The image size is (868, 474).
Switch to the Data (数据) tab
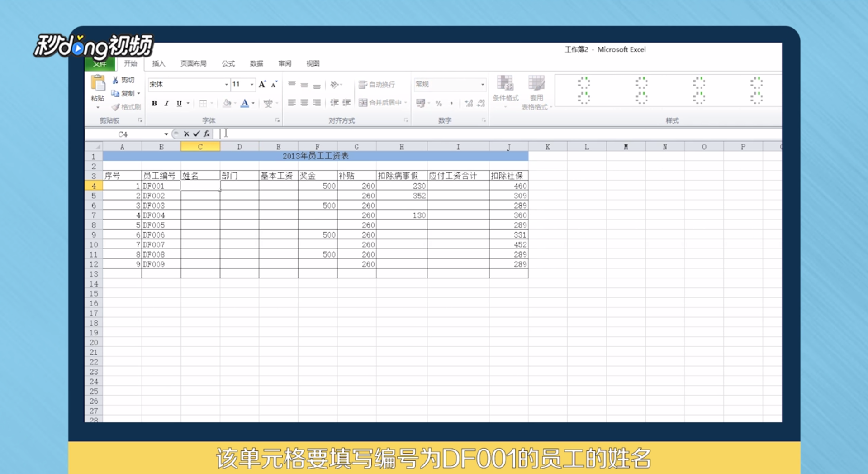click(x=256, y=64)
